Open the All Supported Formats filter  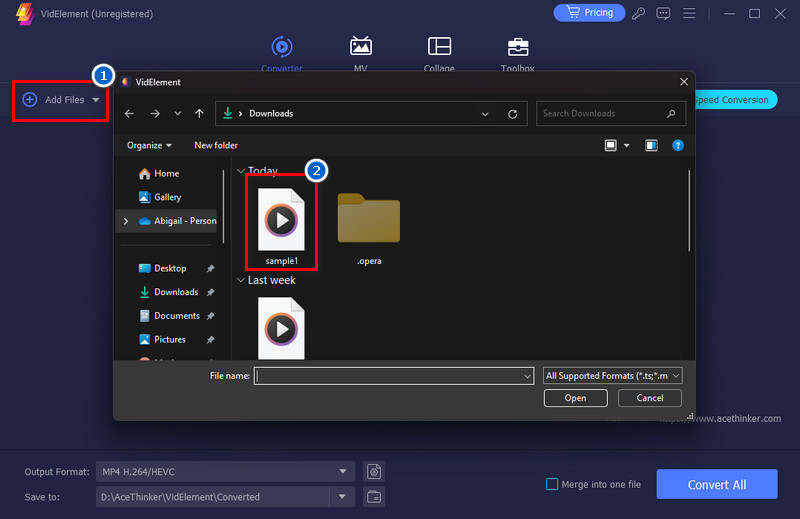(613, 376)
